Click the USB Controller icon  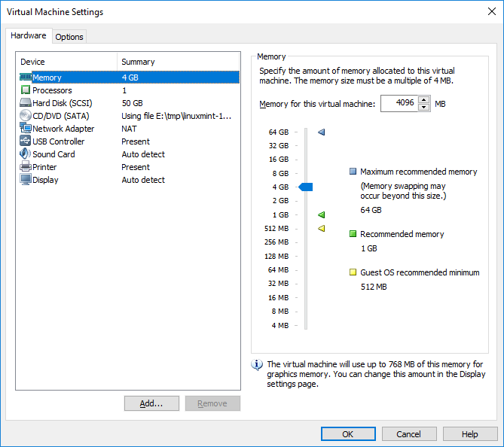(26, 141)
